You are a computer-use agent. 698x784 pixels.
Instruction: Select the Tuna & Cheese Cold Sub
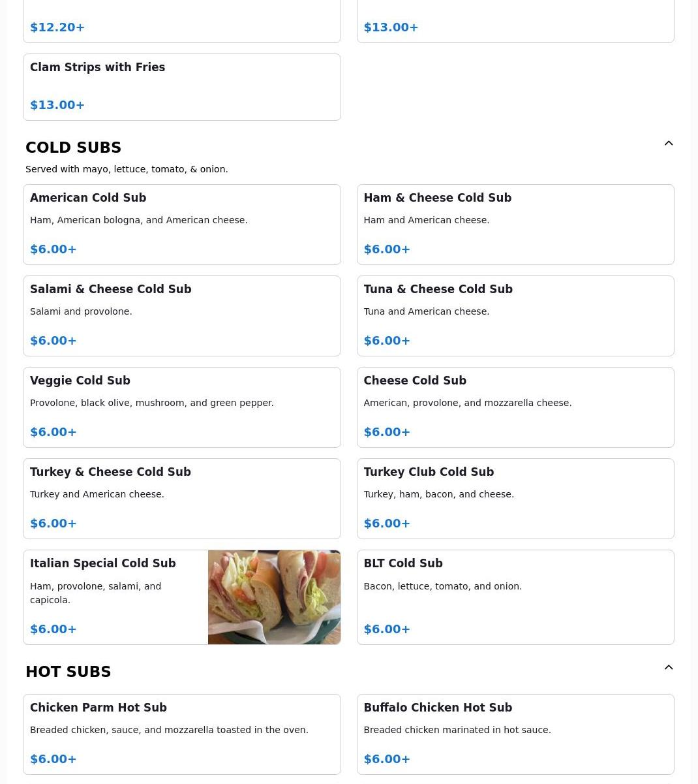point(515,316)
